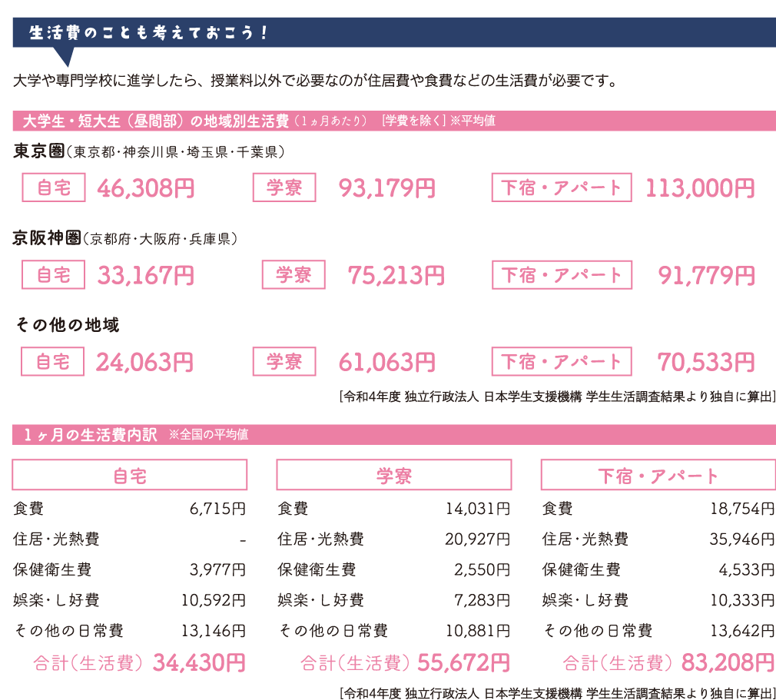The width and height of the screenshot is (776, 700).
Task: Open the 下宿・アパート column header in 生活費内訳
Action: (658, 475)
